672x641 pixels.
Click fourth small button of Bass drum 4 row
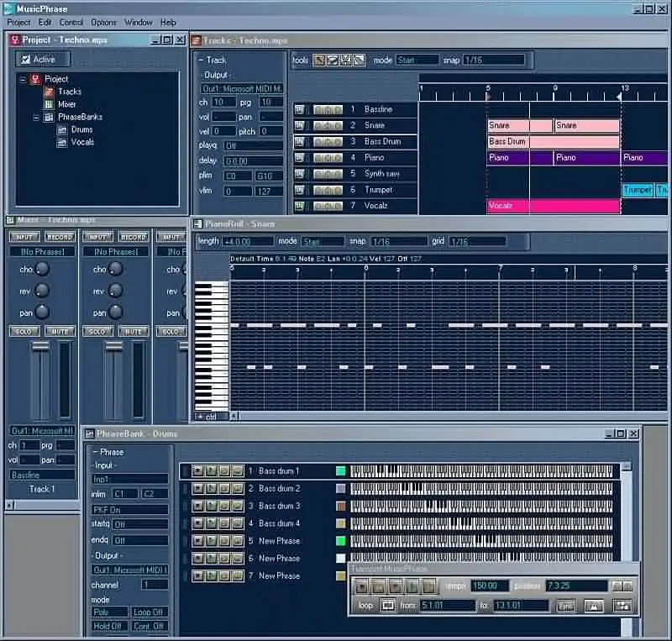point(238,523)
